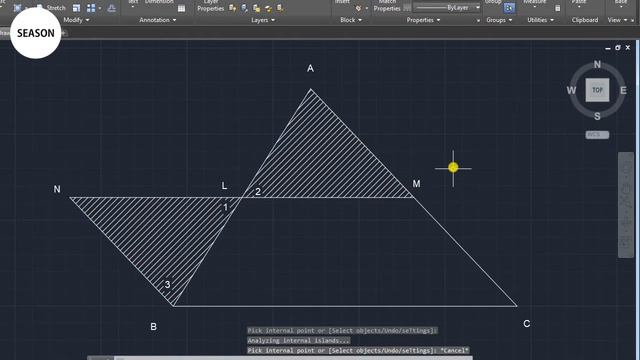Open the Quick Calculator icon in Utilities
Image resolution: width=640 pixels, height=360 pixels.
coord(558,8)
